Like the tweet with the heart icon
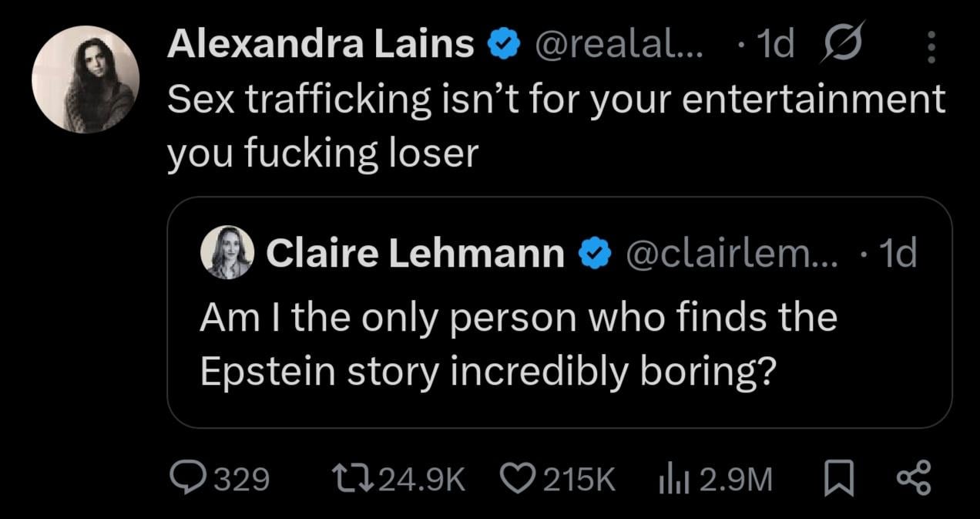Viewport: 980px width, 519px height. click(520, 479)
